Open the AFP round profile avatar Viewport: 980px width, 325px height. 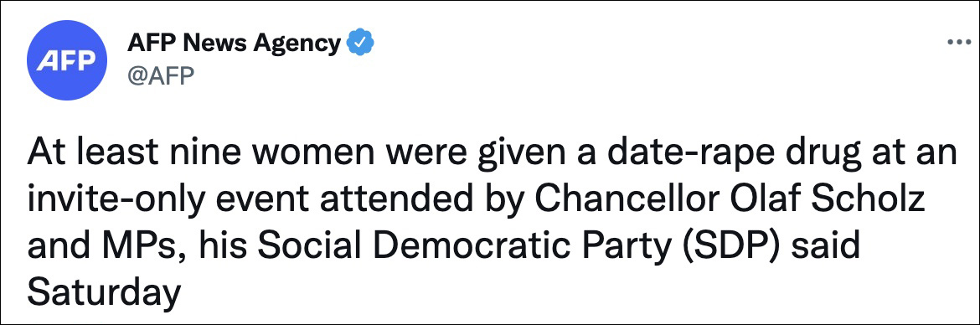point(65,60)
